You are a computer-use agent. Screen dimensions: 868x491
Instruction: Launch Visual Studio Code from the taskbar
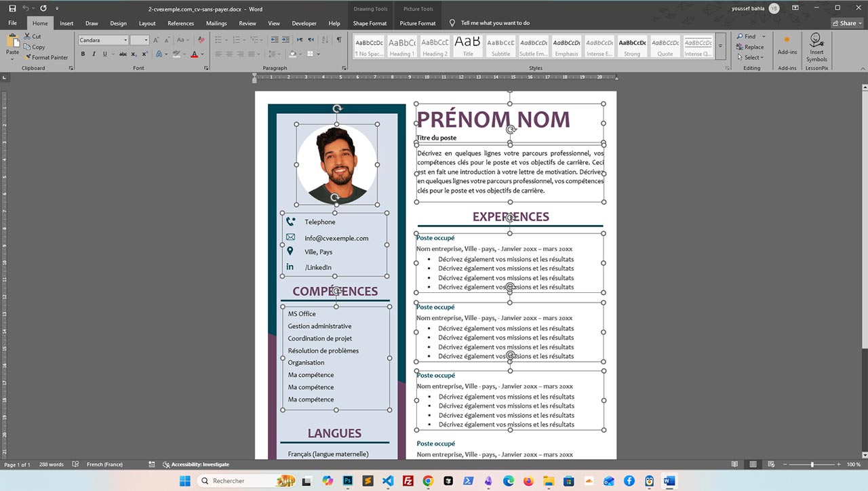tap(388, 481)
